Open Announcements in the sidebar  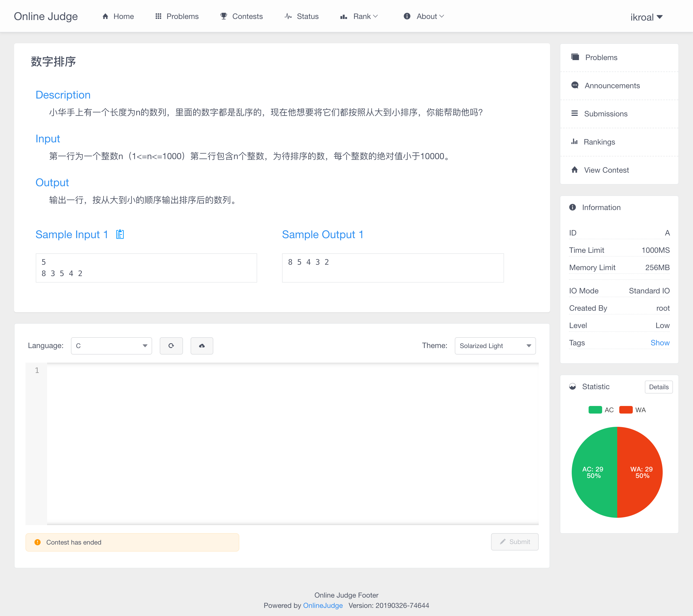[x=619, y=86]
